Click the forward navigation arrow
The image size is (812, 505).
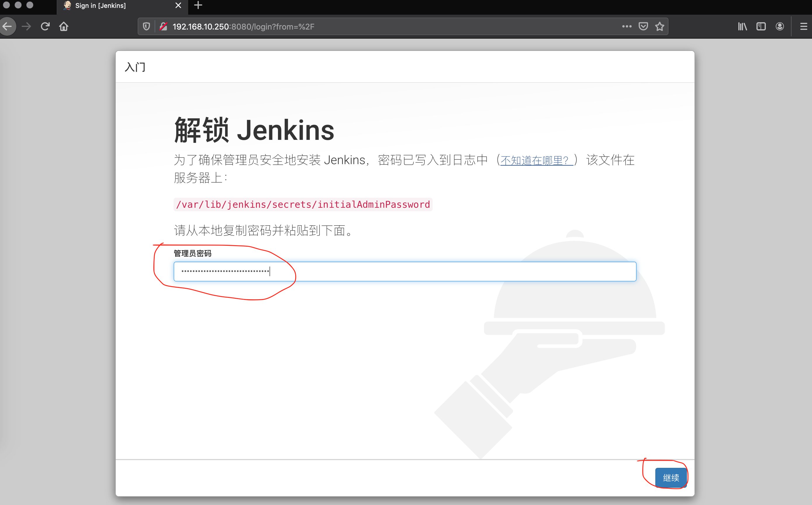point(26,26)
